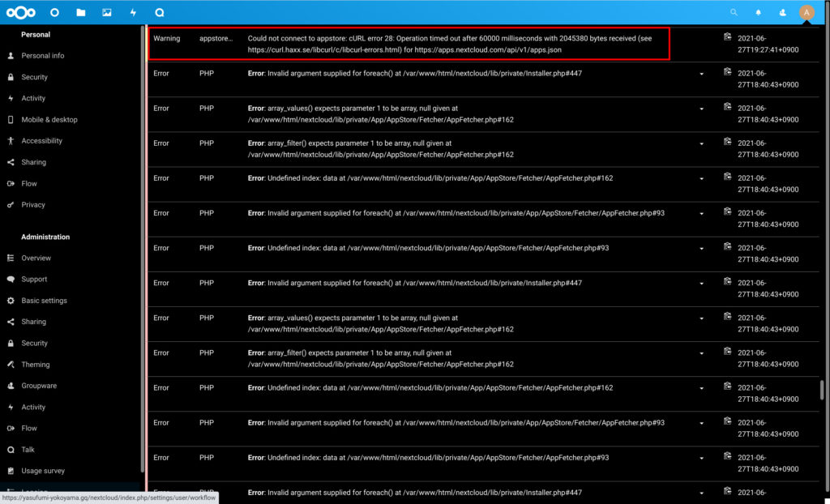This screenshot has width=830, height=504.
Task: Click Accessibility person icon
Action: point(11,141)
